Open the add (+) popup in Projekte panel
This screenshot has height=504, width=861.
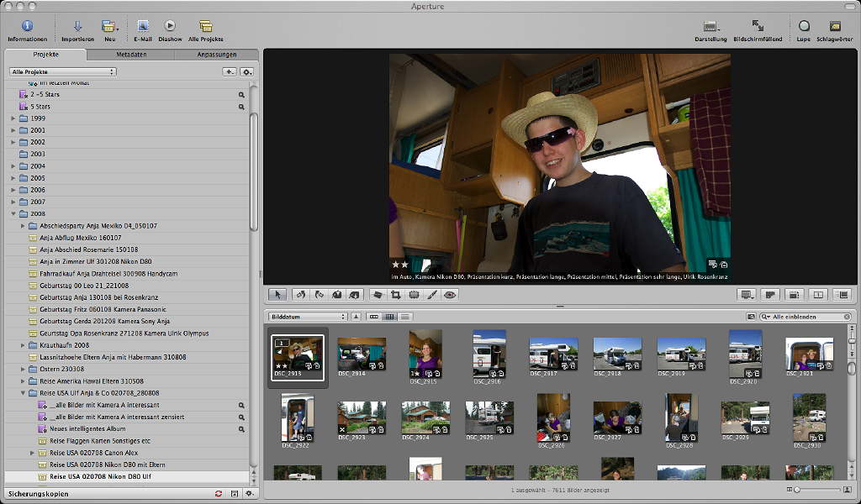(230, 72)
